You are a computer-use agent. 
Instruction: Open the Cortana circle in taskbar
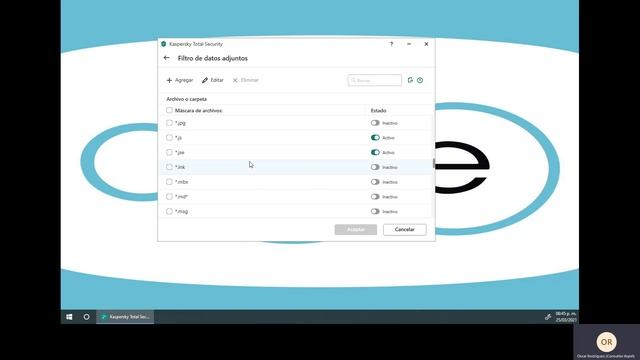pos(87,317)
